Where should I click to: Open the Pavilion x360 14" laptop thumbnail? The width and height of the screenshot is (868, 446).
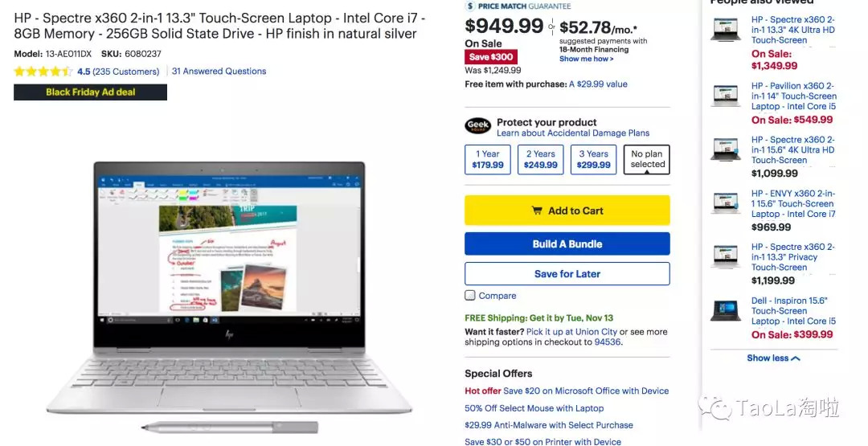click(x=726, y=96)
